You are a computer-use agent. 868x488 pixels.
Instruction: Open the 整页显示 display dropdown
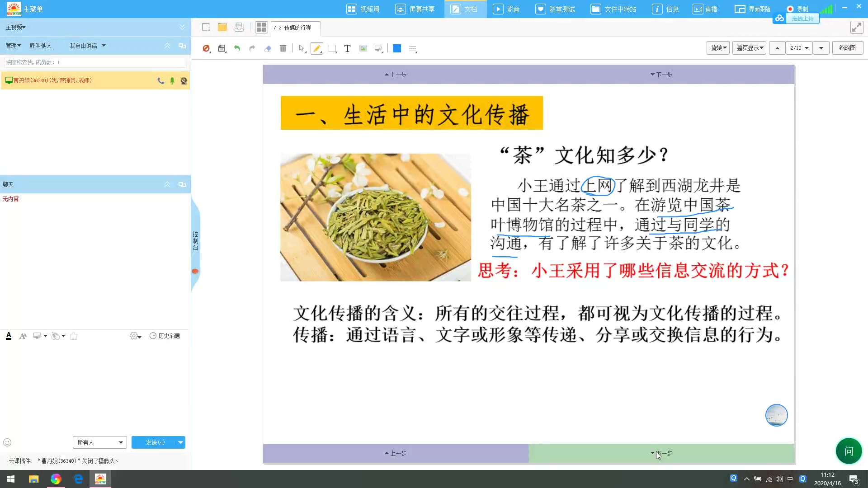click(x=749, y=48)
